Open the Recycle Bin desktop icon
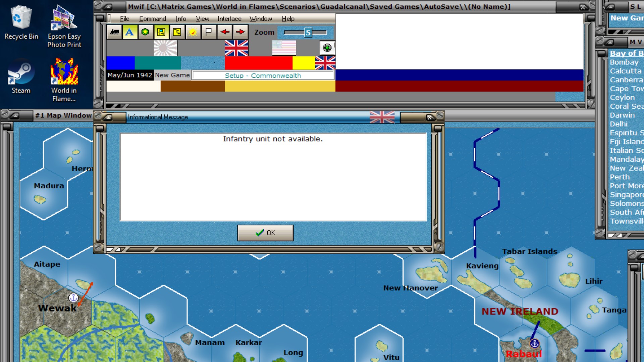Screen dimensions: 644x362 (21, 22)
